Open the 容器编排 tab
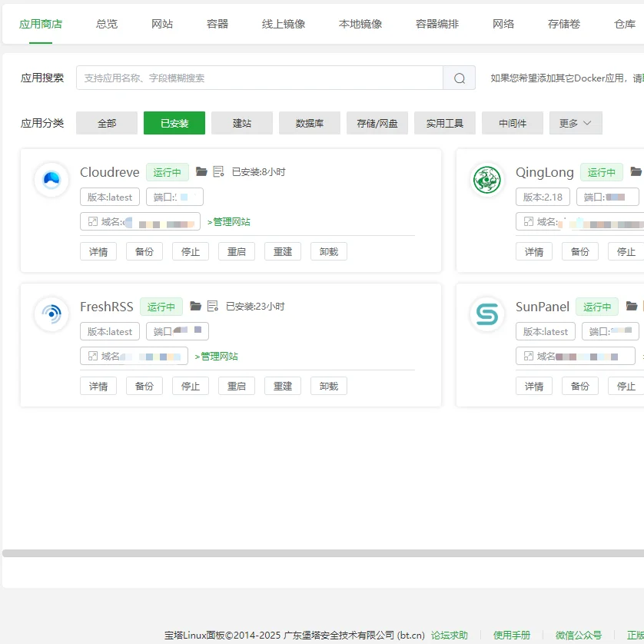644x644 pixels. click(437, 24)
